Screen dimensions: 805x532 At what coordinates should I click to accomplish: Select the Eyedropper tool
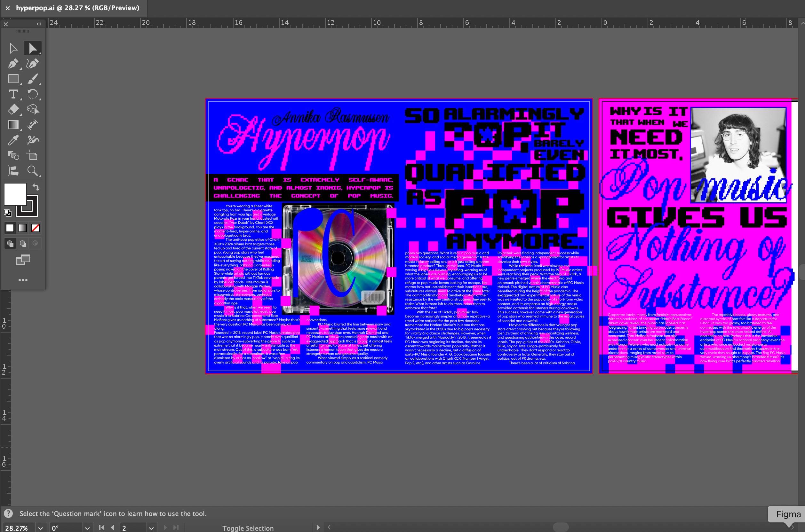(13, 140)
